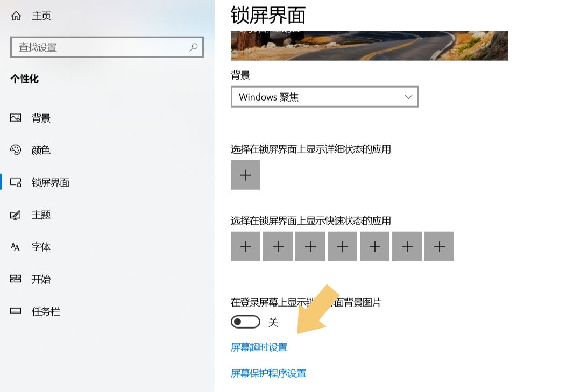Open the 字体 (Fonts) settings page
Viewport: 588px width, 392px height.
point(40,247)
